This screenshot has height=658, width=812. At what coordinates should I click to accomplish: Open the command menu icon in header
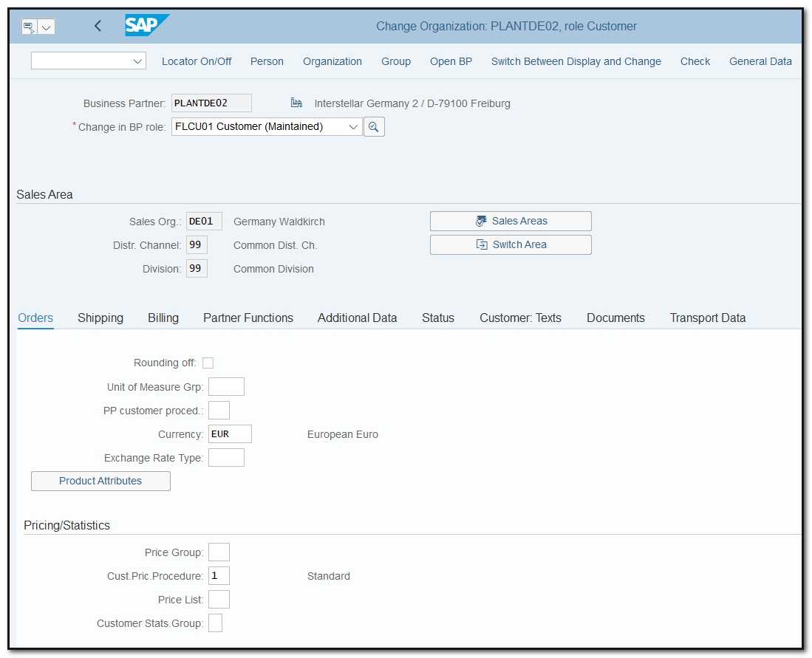[29, 27]
